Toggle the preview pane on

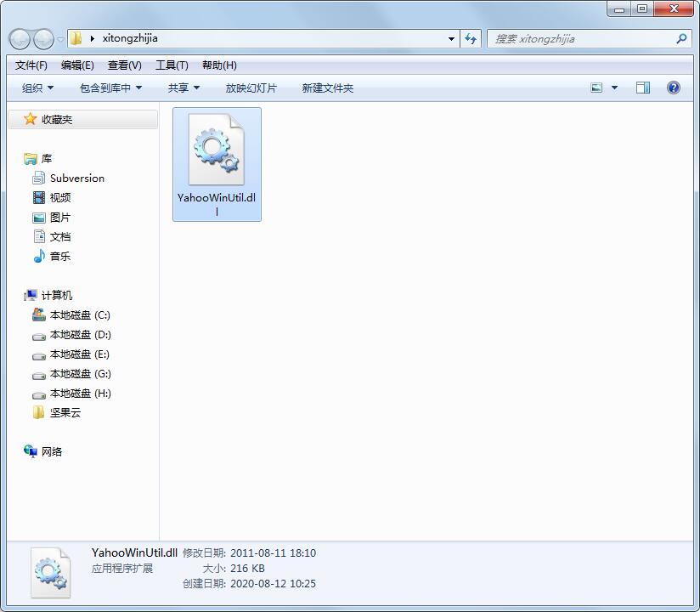(643, 87)
